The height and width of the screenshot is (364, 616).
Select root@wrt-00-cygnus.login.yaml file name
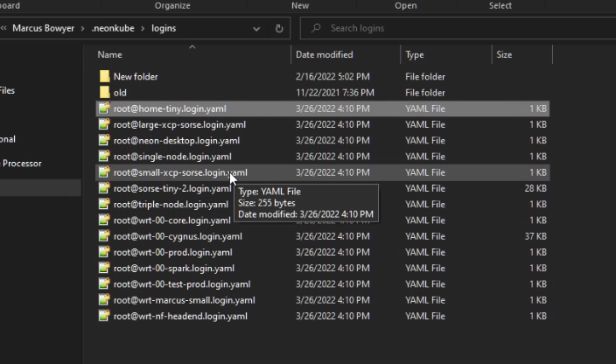(178, 236)
